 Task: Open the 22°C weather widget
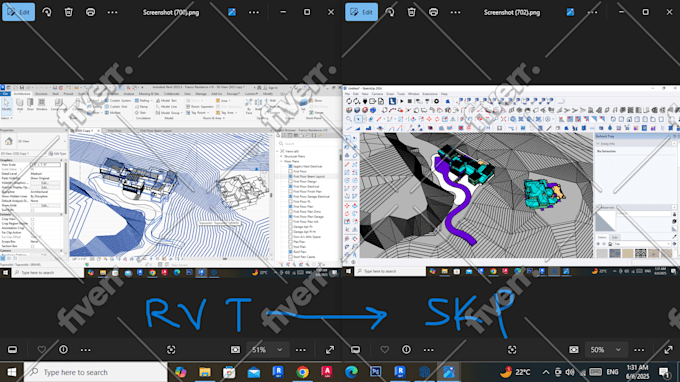515,372
